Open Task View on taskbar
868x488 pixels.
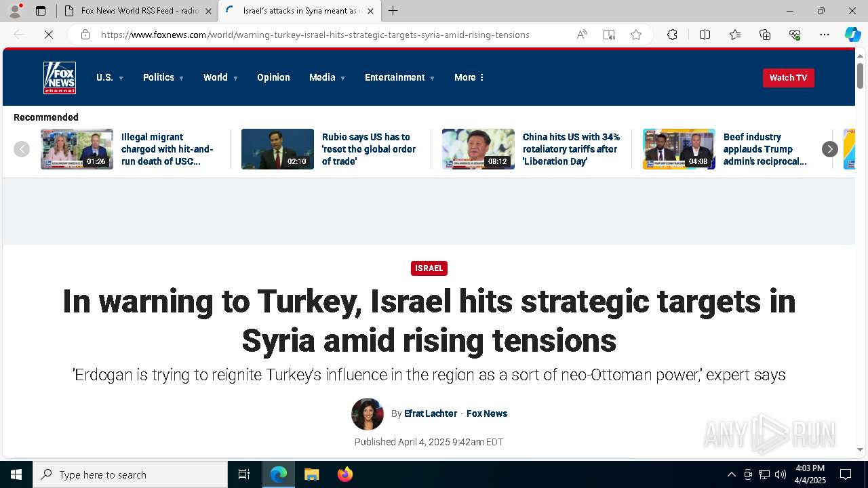[244, 474]
